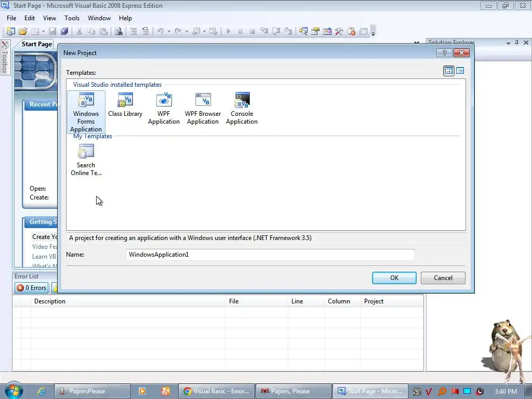Open the Tools menu

pos(72,18)
